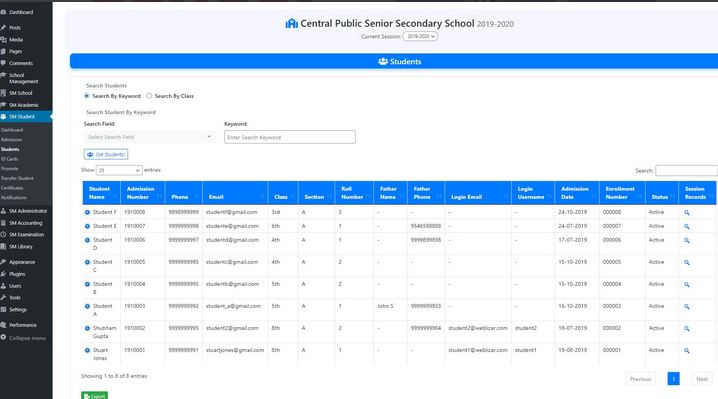Expand row details for Student C

(x=87, y=262)
